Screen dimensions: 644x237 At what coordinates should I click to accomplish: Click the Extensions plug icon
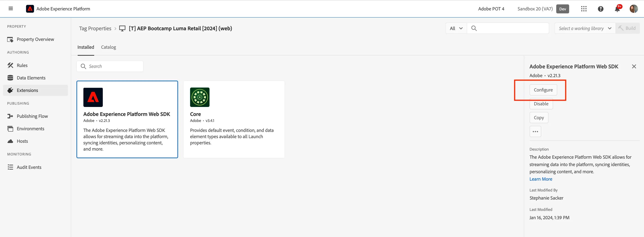coord(10,90)
